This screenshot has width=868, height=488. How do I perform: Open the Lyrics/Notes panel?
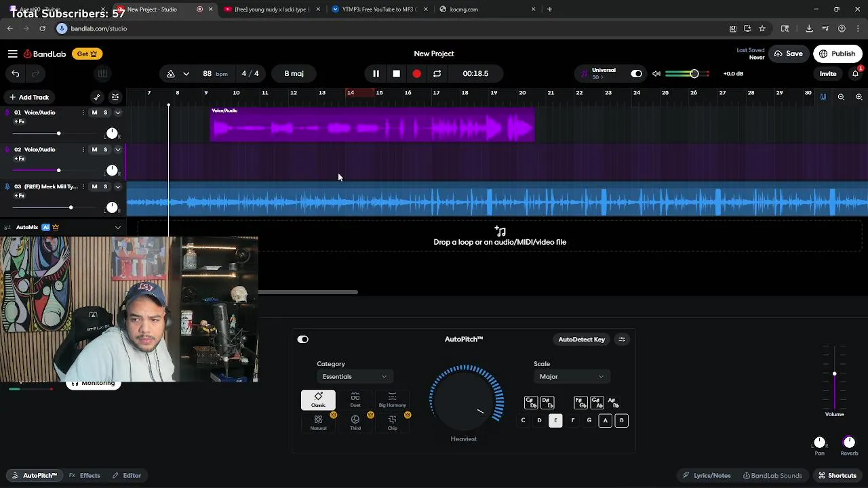coord(707,476)
